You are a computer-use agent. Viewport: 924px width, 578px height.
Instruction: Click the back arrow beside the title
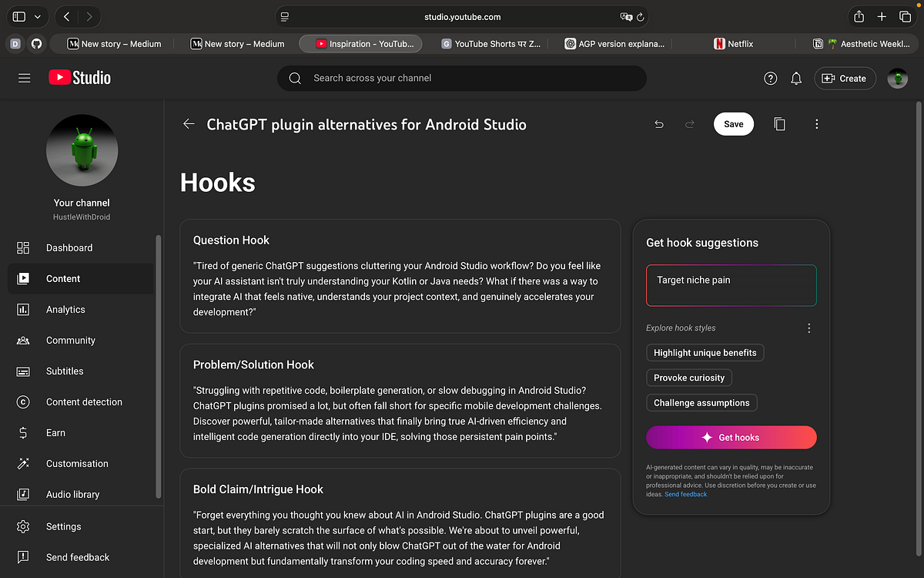(189, 124)
